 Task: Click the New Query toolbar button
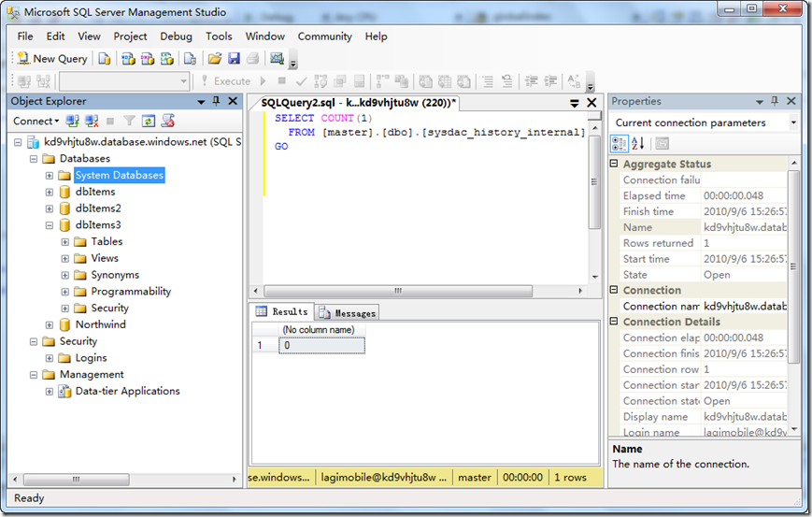point(52,59)
